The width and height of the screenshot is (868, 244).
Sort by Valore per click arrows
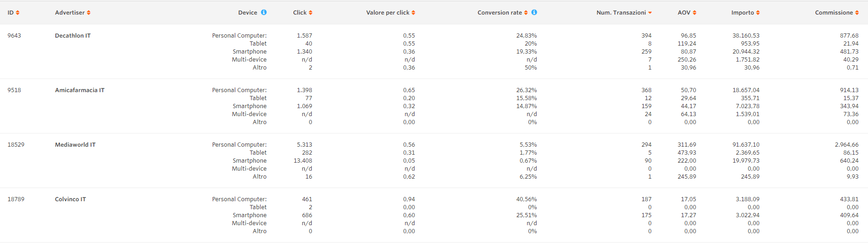[413, 13]
